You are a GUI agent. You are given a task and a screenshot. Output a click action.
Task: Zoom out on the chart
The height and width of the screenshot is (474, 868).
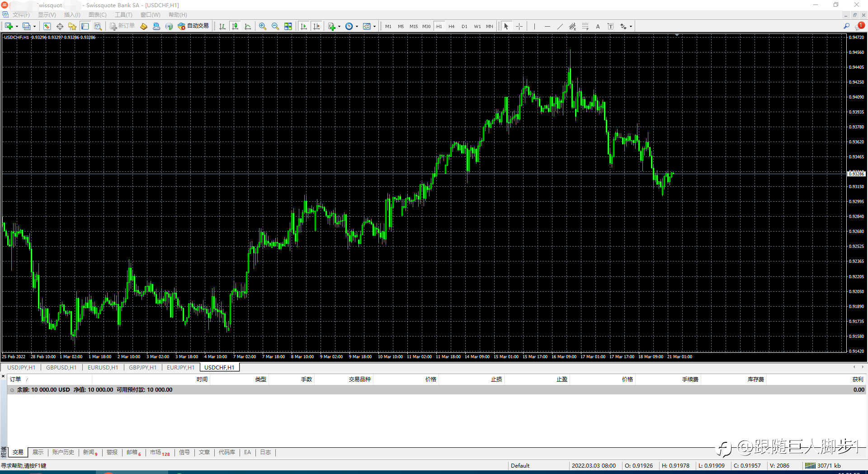pyautogui.click(x=275, y=26)
